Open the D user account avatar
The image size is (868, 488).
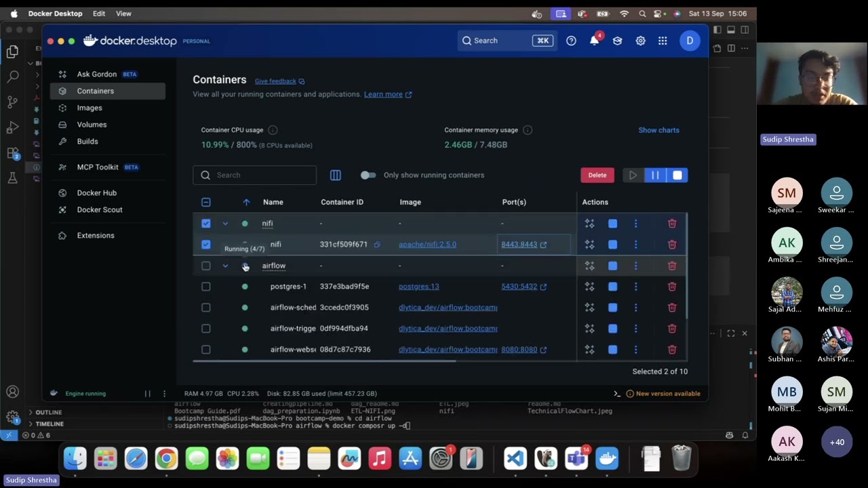point(690,41)
